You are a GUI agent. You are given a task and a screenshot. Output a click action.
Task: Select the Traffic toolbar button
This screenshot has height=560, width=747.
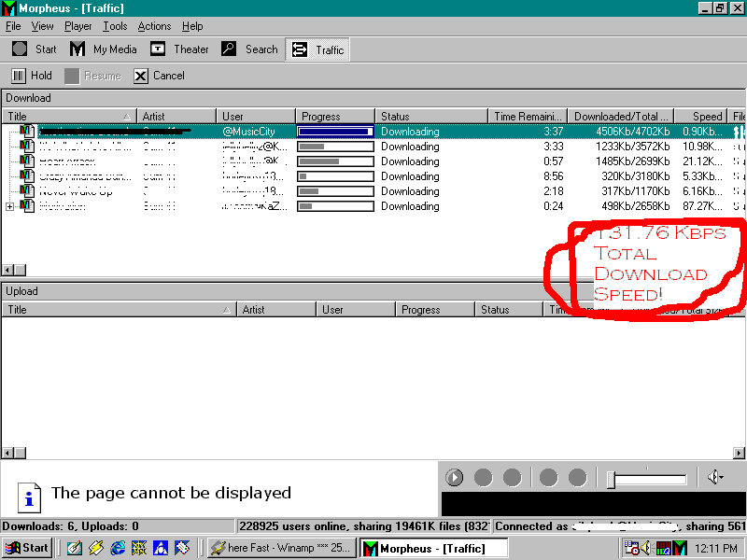click(x=317, y=49)
